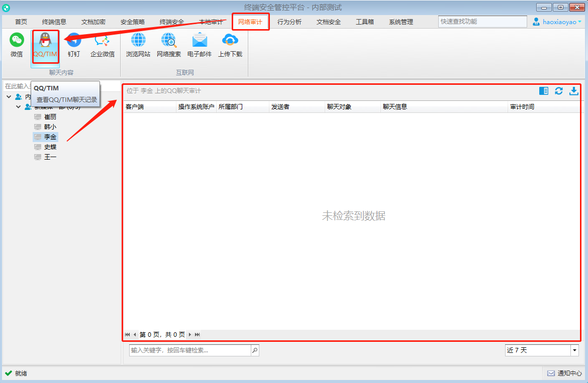Open the 电子邮件 audit icon
588x383 pixels.
coord(200,45)
